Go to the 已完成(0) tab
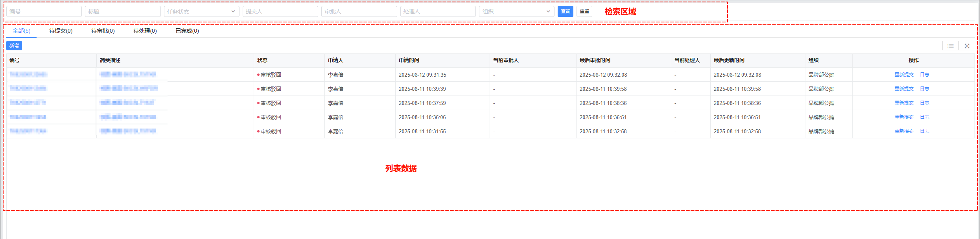 point(187,31)
